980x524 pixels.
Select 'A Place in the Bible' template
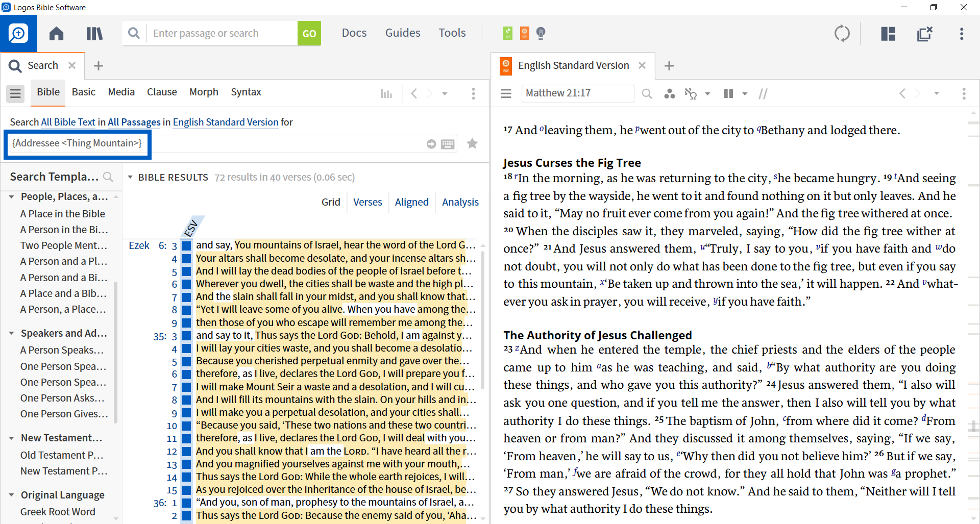tap(62, 214)
